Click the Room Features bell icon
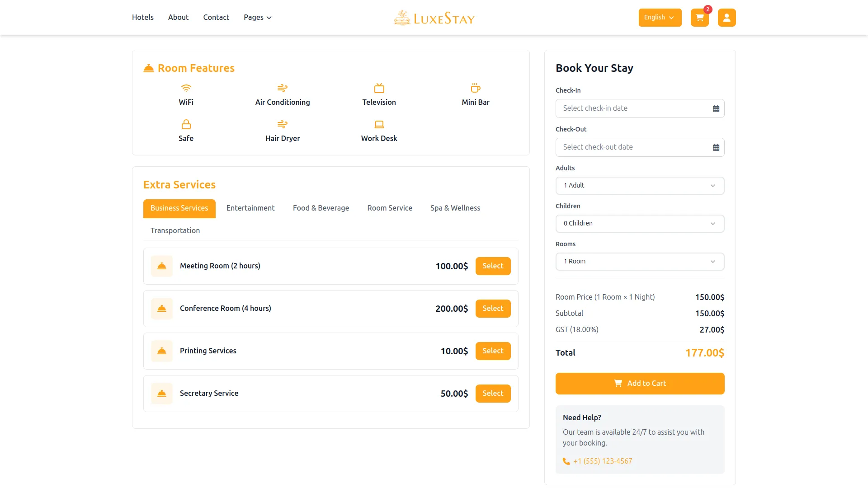 pos(149,68)
